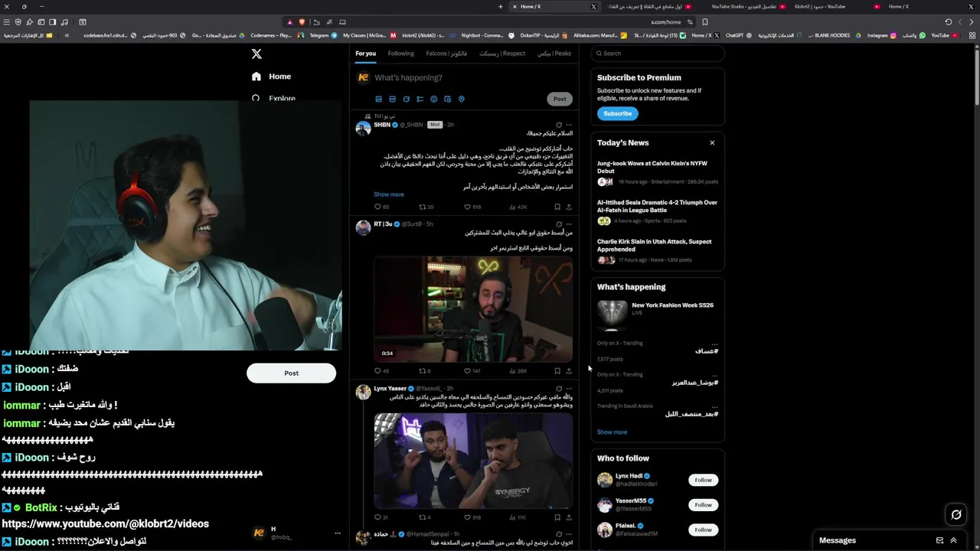Open the Jung-kook Calvin Klein news story

[x=658, y=174]
